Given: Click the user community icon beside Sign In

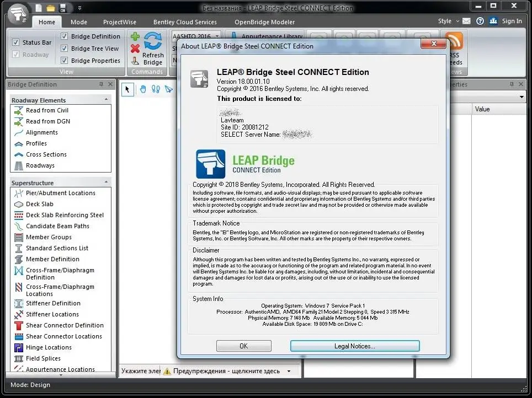Looking at the screenshot, I should point(493,21).
